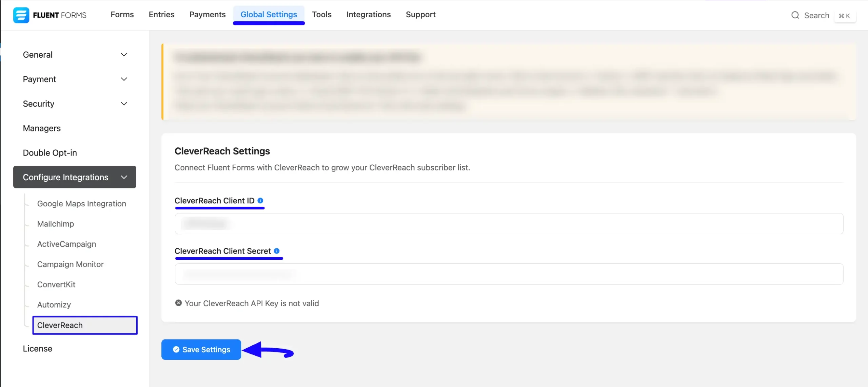The height and width of the screenshot is (387, 868).
Task: Expand the General settings chevron
Action: tap(124, 55)
